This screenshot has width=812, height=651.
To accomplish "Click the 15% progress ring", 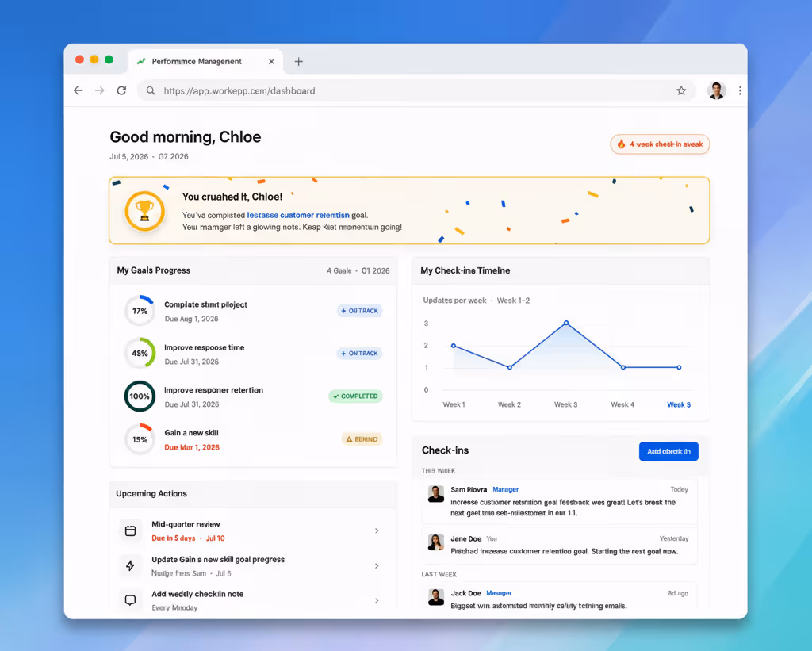I will point(140,439).
